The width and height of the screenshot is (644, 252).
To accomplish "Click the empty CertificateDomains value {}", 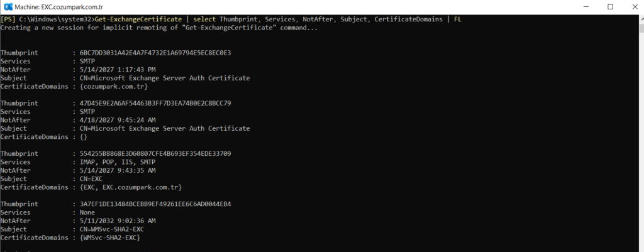I will (x=84, y=137).
